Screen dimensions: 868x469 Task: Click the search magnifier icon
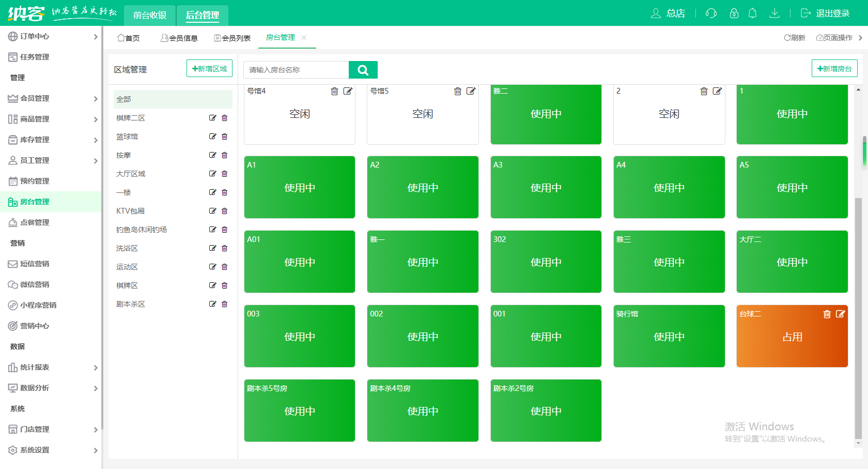tap(363, 69)
